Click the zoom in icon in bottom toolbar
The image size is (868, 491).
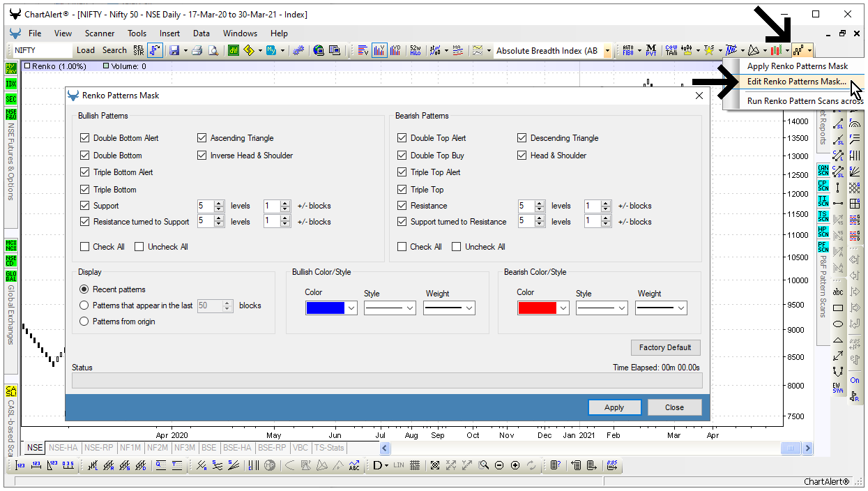coord(515,465)
